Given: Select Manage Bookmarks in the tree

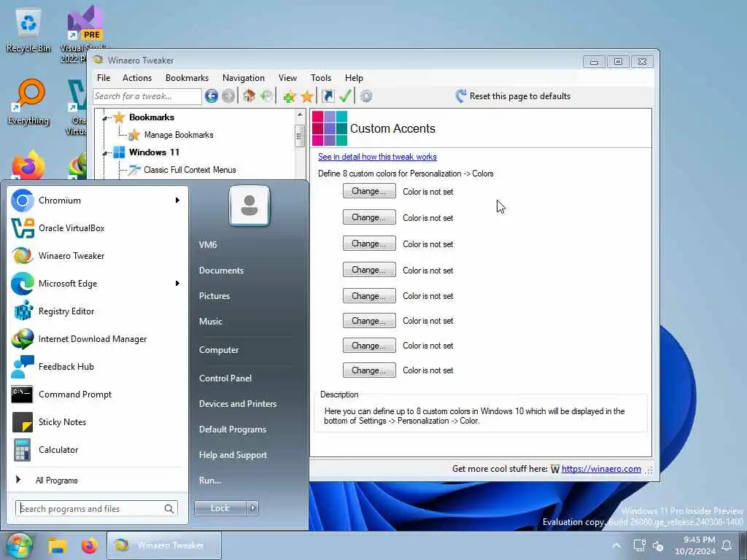Looking at the screenshot, I should tap(179, 135).
